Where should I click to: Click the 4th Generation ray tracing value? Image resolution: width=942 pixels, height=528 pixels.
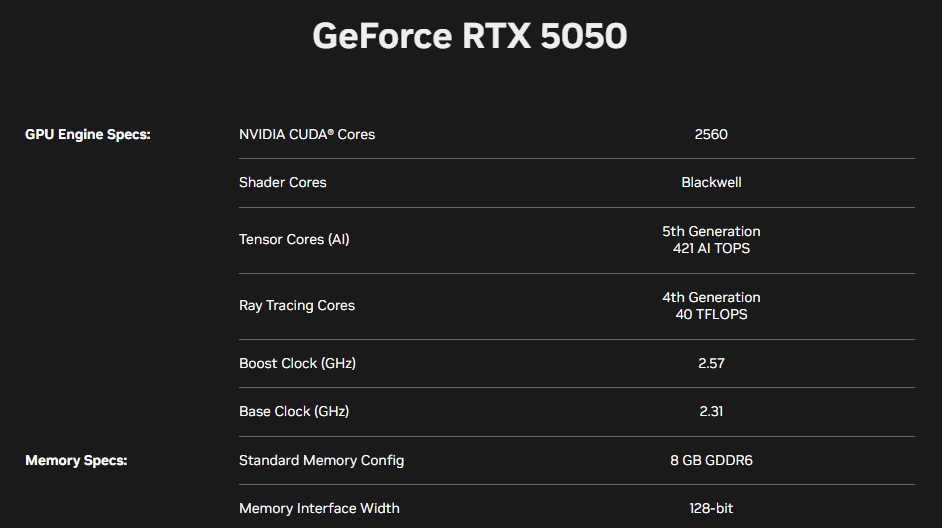(711, 297)
